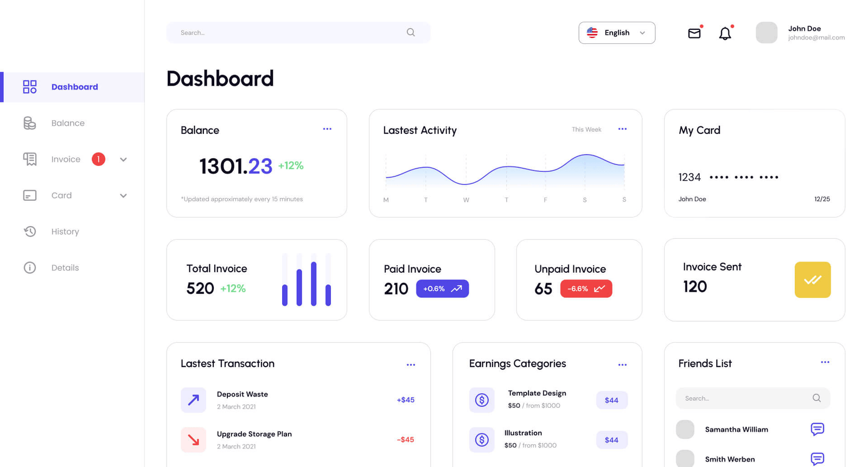Click the Template Design dollar icon
The image size is (868, 467).
click(482, 400)
